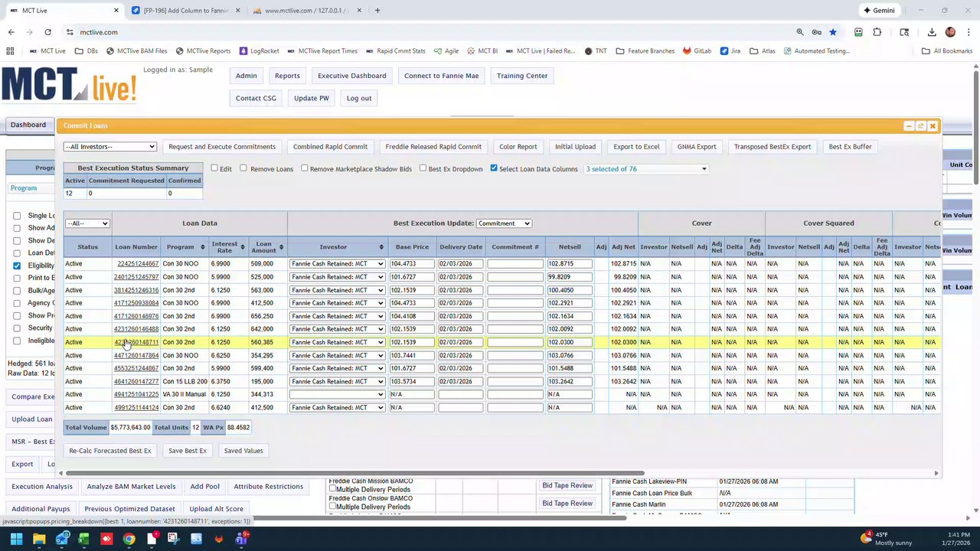Open Investor dropdown for loan 464126014727
This screenshot has height=551, width=980.
click(x=337, y=381)
